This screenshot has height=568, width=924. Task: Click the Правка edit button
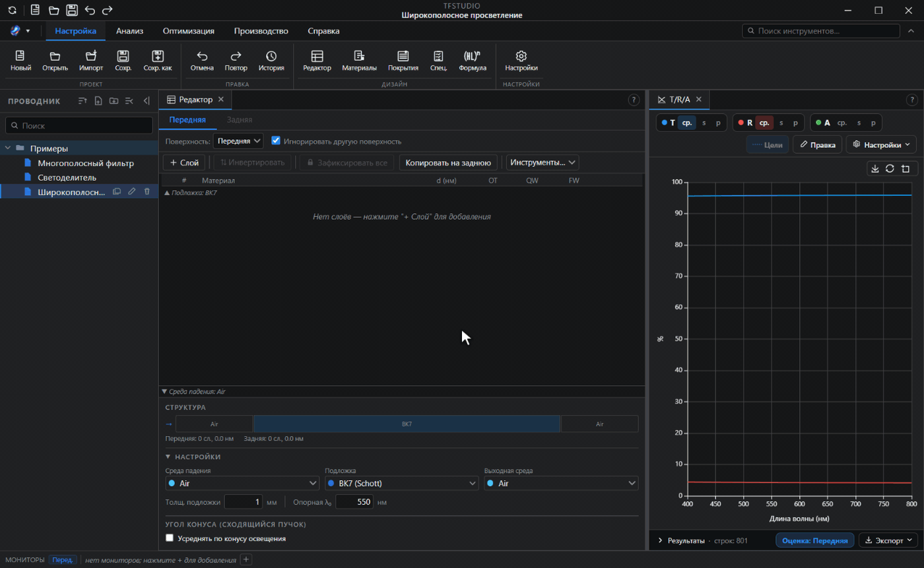tap(817, 145)
